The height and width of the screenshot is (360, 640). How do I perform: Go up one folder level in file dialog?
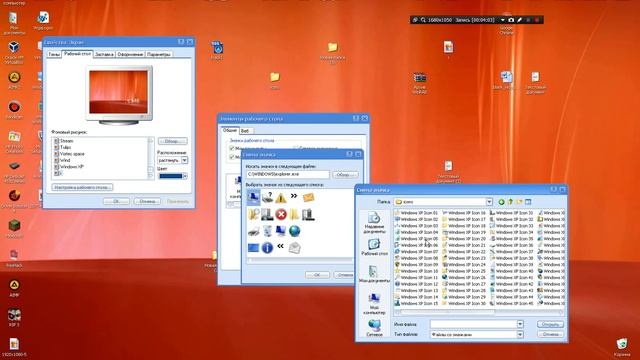pyautogui.click(x=510, y=202)
